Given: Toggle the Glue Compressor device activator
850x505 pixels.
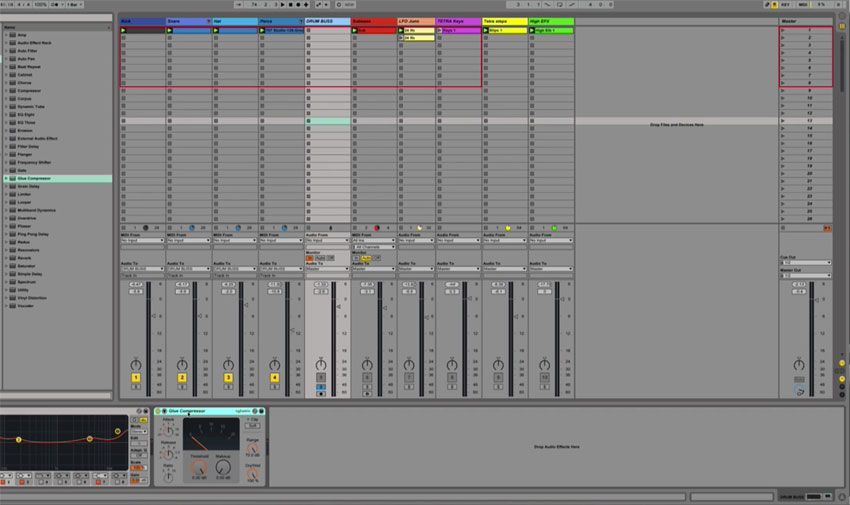Looking at the screenshot, I should pos(158,411).
